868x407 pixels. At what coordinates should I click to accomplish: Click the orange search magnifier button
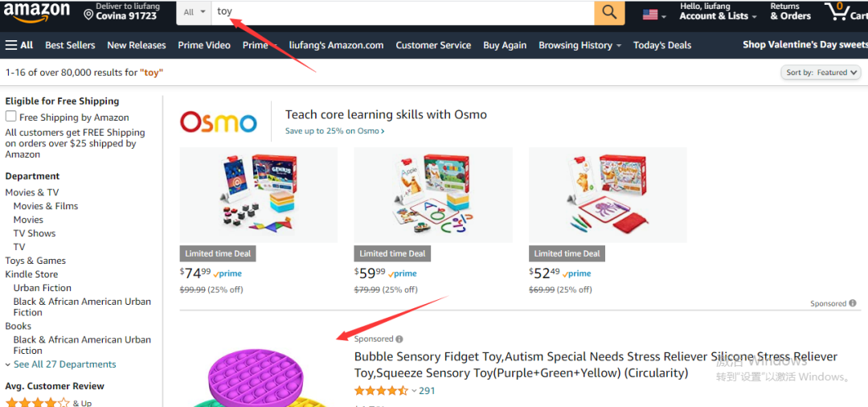[609, 12]
